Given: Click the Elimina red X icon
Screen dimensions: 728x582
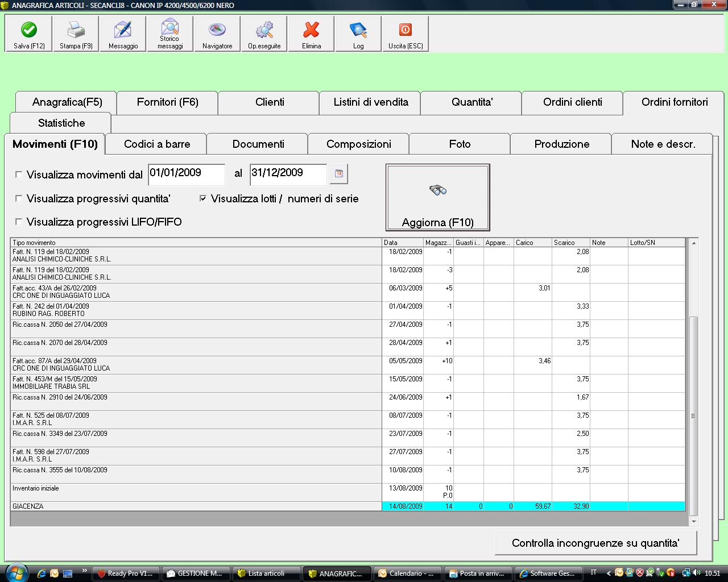Looking at the screenshot, I should pos(311,34).
